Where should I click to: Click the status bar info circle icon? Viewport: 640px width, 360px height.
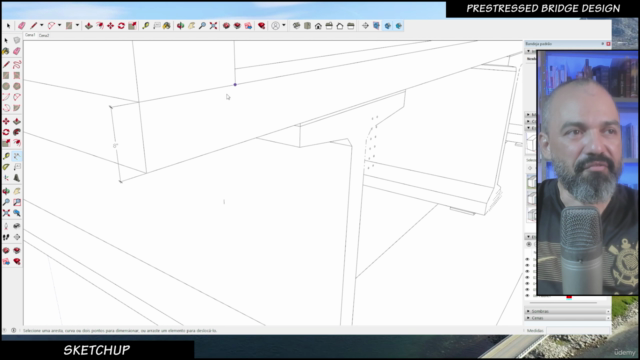coord(13,331)
